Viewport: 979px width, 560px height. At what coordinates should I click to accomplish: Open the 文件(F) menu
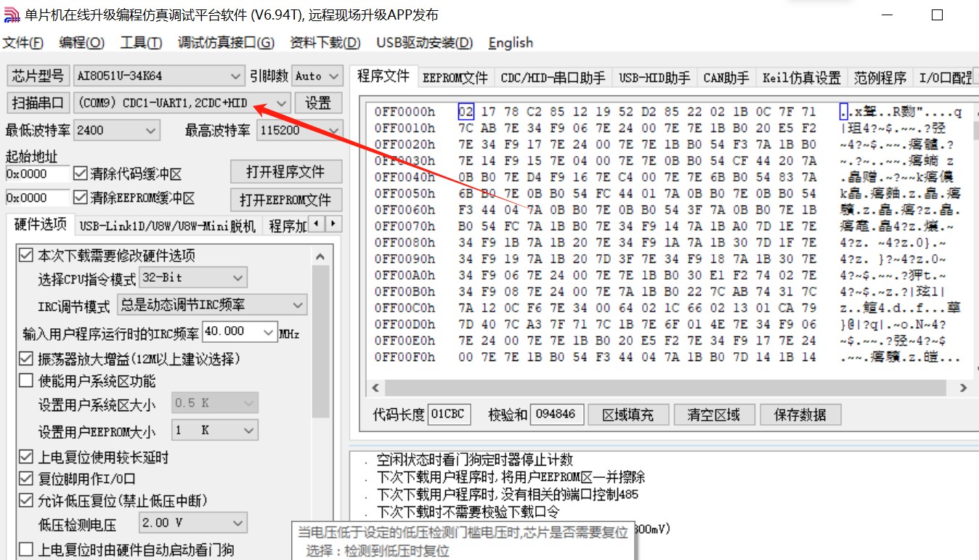click(23, 43)
